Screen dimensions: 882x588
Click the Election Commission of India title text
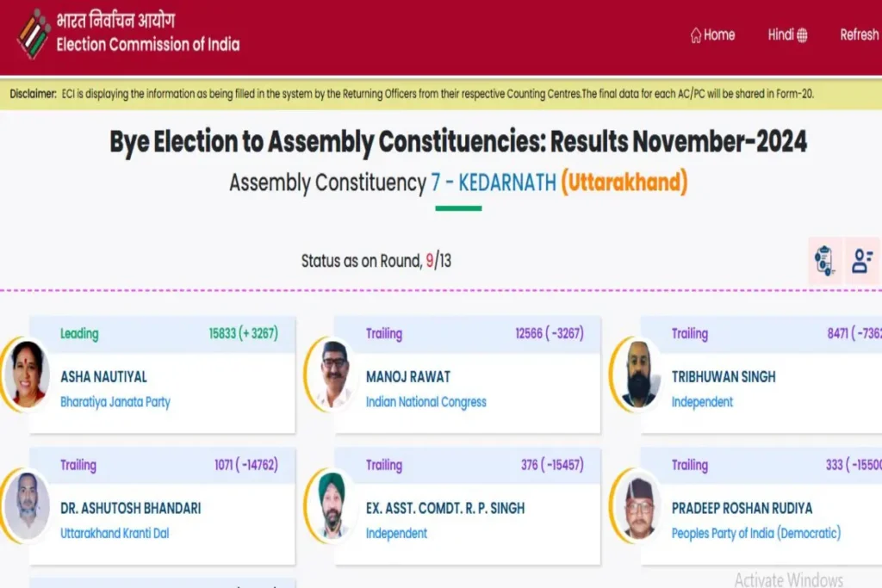148,45
